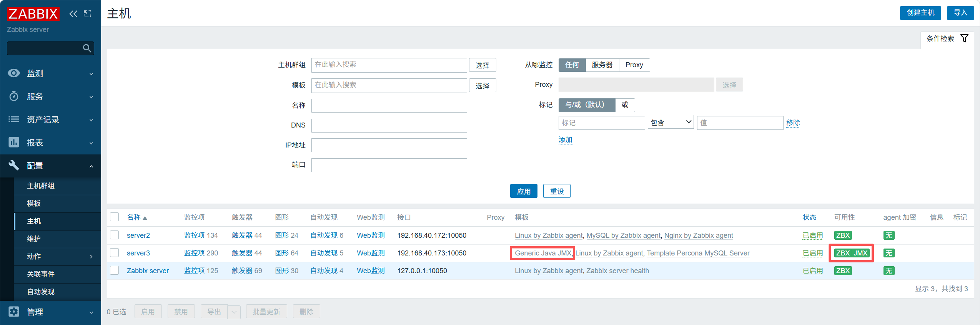This screenshot has width=980, height=325.
Task: Click the 移除 tag link
Action: click(793, 123)
